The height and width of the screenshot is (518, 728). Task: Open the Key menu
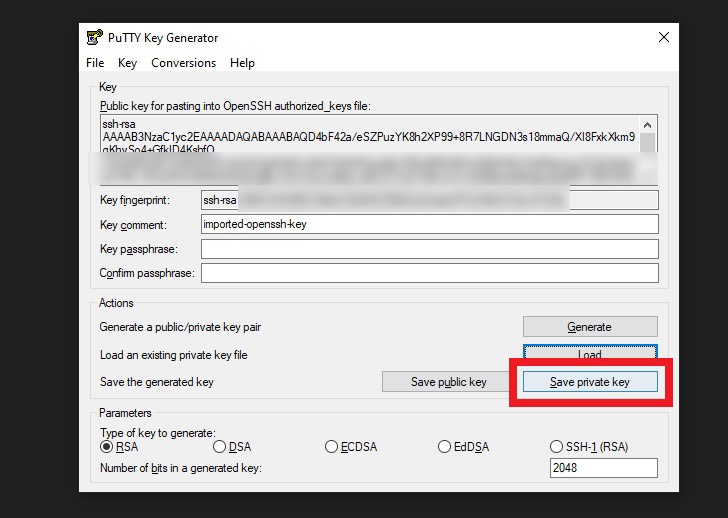[127, 63]
